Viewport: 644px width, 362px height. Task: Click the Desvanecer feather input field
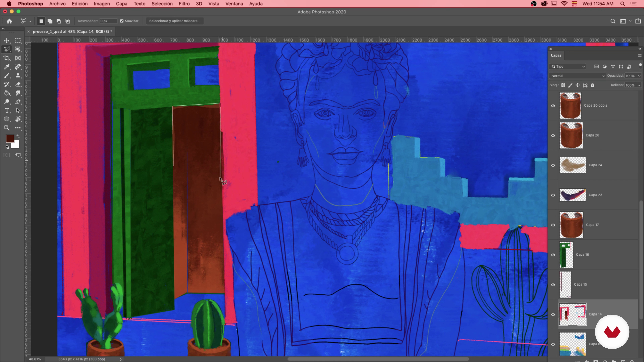108,21
